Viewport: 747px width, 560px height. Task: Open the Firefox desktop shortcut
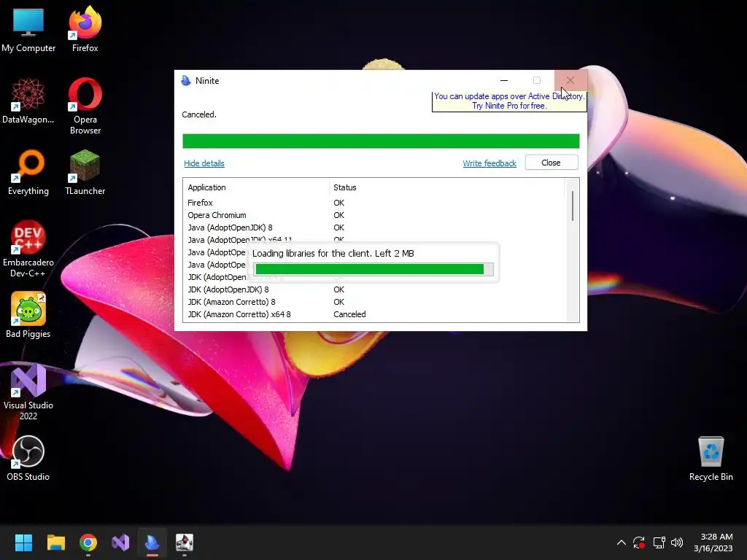click(x=85, y=29)
